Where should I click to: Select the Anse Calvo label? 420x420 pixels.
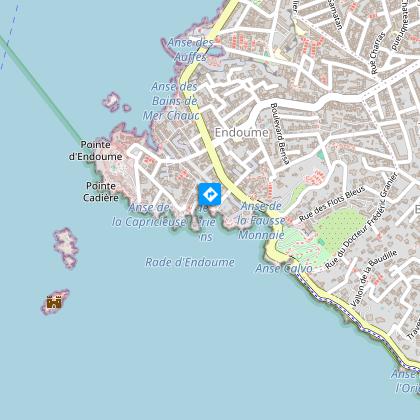point(284,268)
